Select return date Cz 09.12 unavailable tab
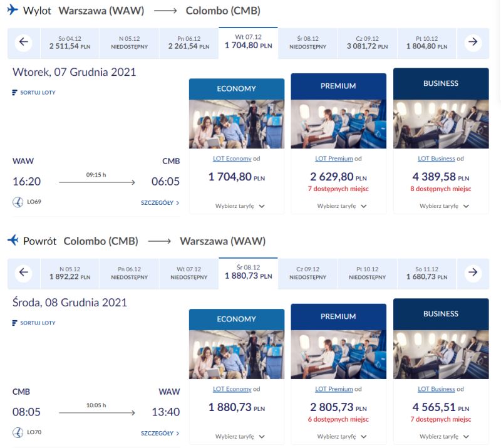 tap(307, 274)
